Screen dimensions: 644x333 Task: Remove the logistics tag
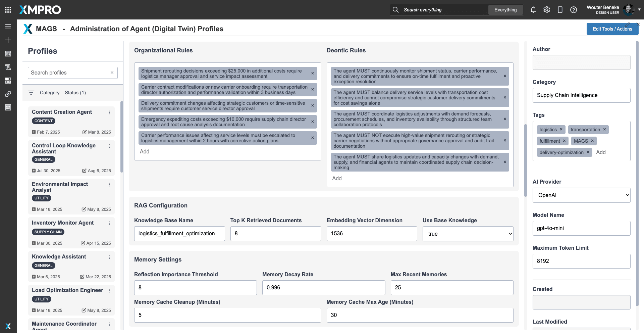point(561,129)
